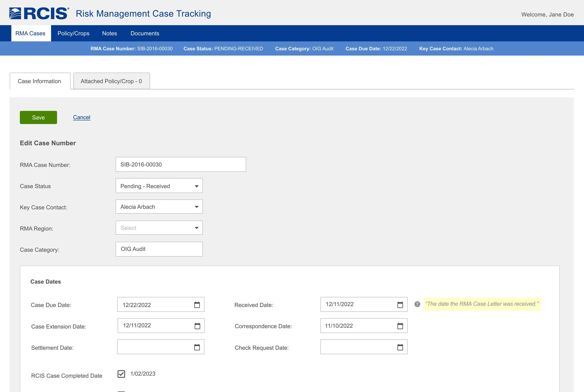Expand the Case Status dropdown
This screenshot has width=584, height=392.
pos(159,186)
